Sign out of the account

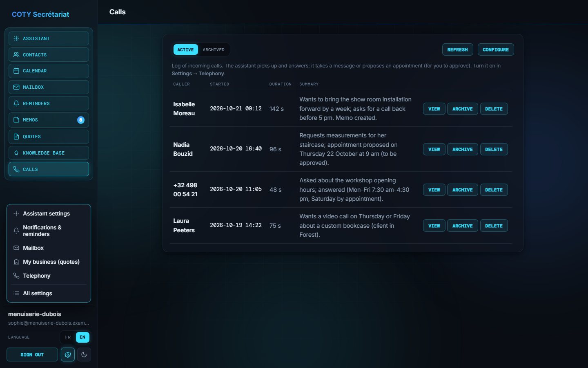tap(32, 355)
